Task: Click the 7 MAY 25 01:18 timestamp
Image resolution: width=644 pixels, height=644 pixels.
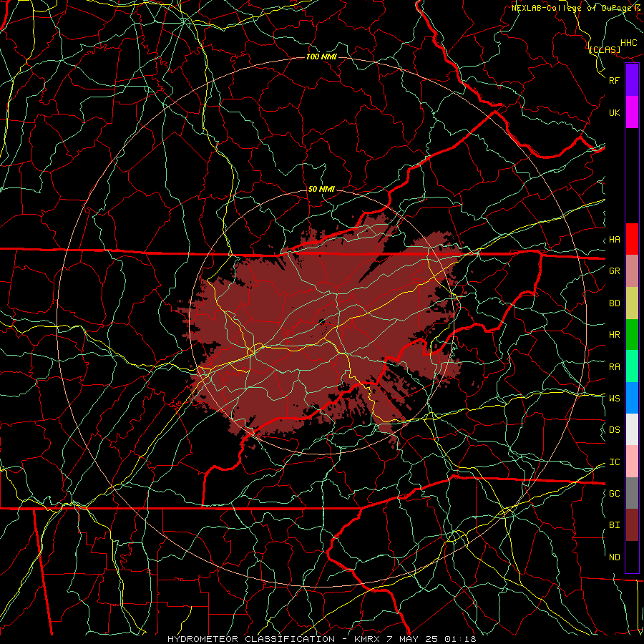Action: click(x=431, y=639)
